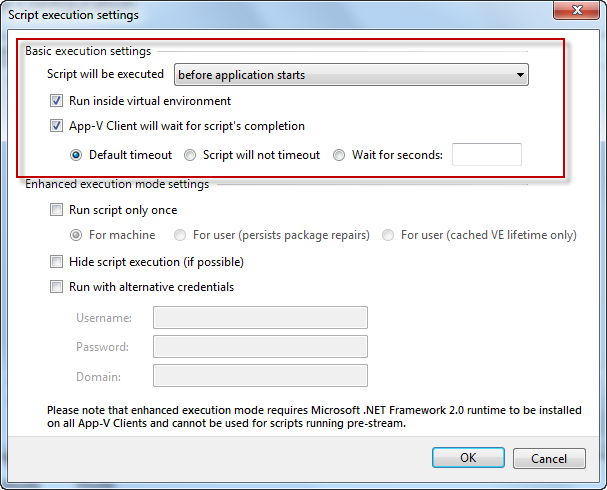
Task: Enable 'Hide script execution (if possible)'
Action: tap(56, 262)
